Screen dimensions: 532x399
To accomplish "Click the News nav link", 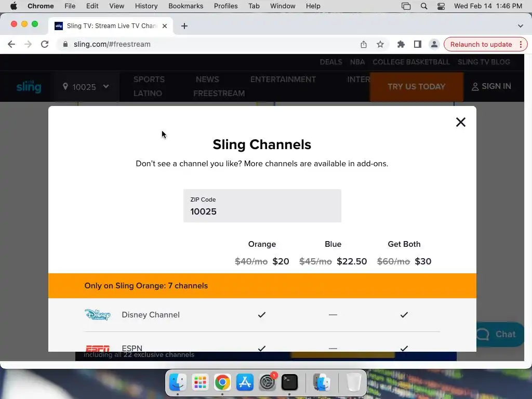I will [x=207, y=79].
